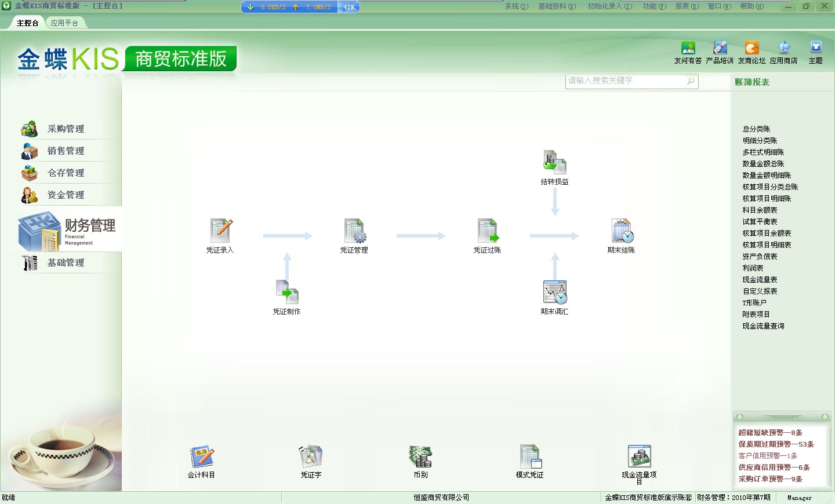Open the 多栏式明细账 report link
This screenshot has height=504, width=835.
763,152
